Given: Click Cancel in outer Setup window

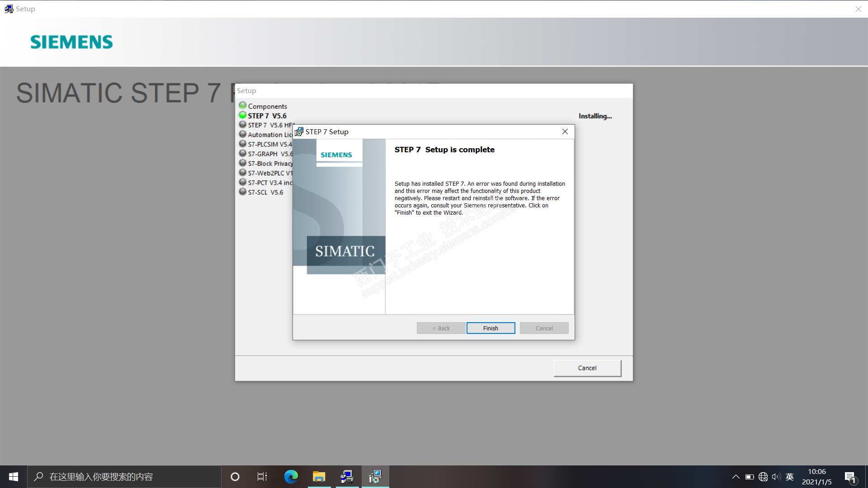Looking at the screenshot, I should [x=587, y=368].
